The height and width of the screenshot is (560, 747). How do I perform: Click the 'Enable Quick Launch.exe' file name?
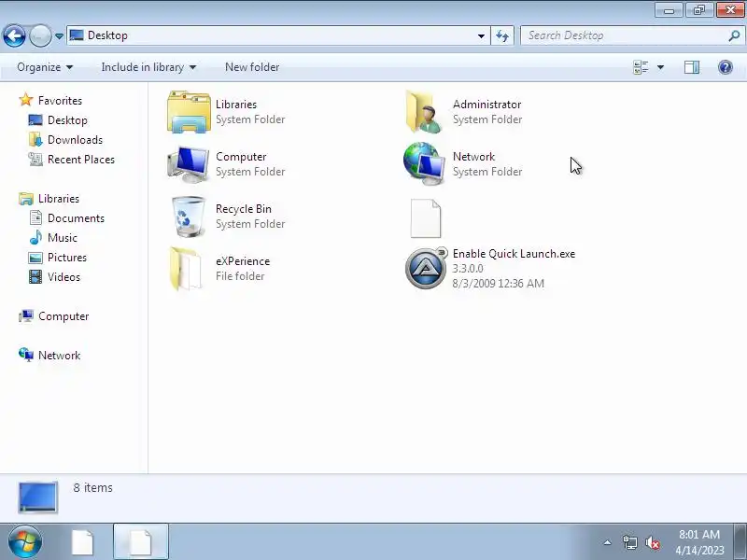(x=514, y=253)
